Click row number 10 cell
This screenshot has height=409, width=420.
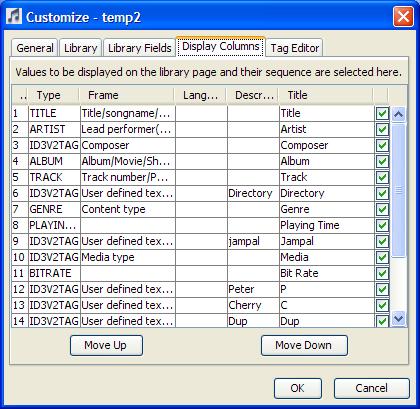(x=20, y=257)
